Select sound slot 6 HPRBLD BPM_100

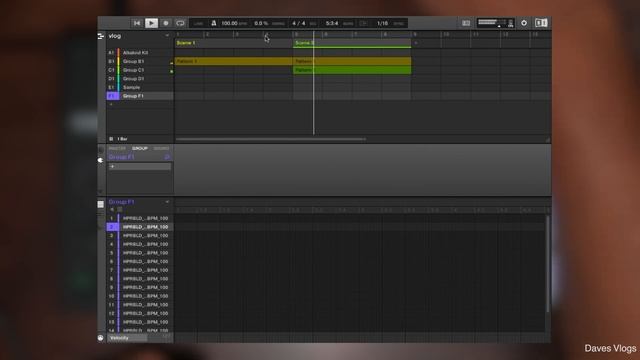(140, 262)
